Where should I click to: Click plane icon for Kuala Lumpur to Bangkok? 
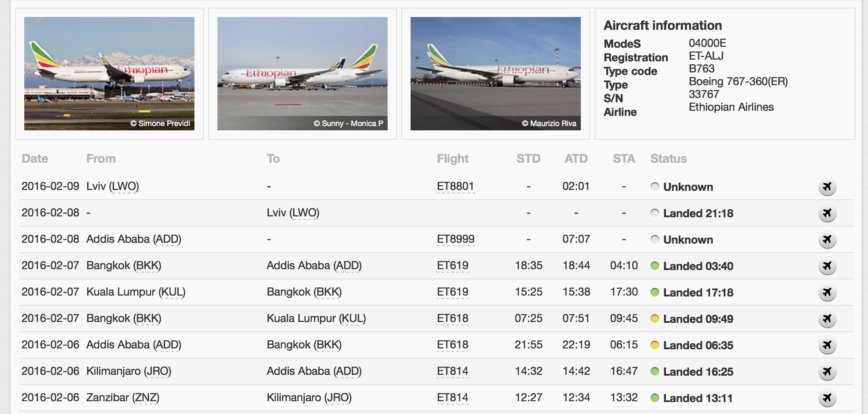pos(827,292)
